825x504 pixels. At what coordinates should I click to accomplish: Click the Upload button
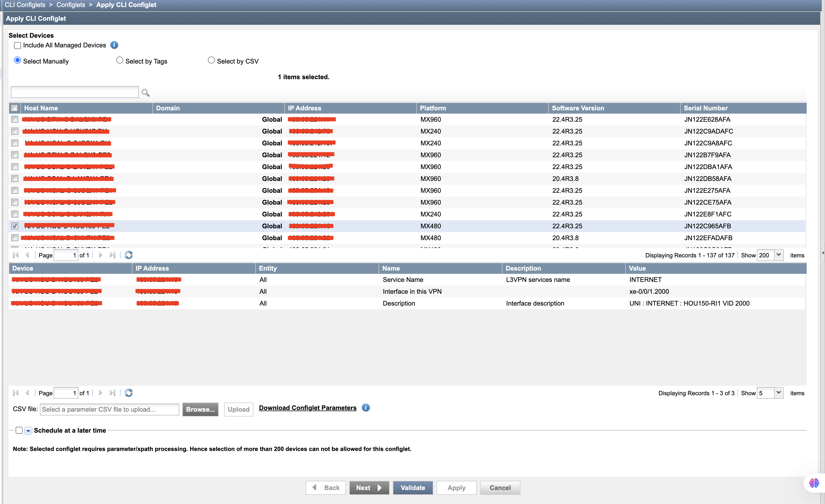pyautogui.click(x=239, y=409)
